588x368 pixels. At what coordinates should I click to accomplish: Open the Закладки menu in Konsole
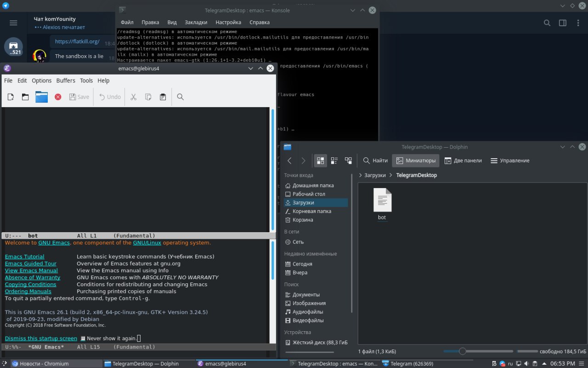point(196,22)
